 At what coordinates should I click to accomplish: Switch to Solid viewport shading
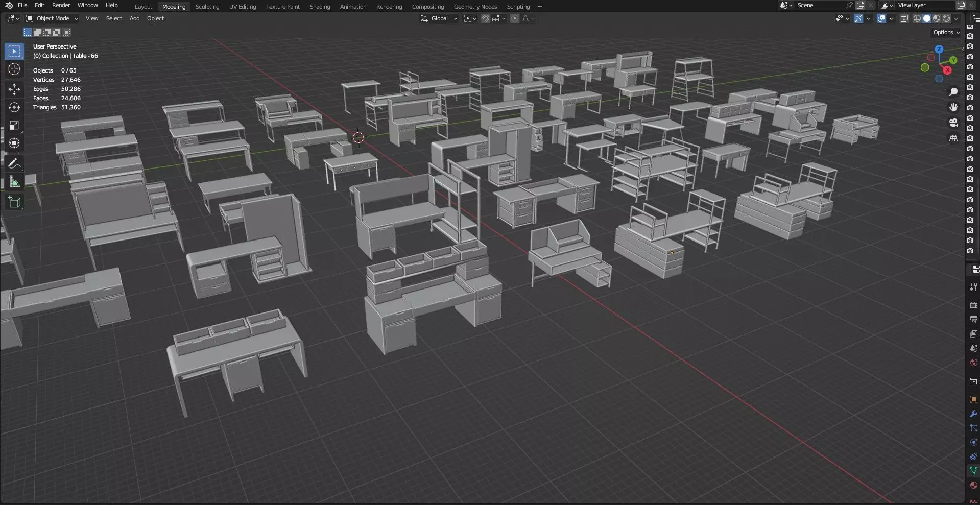coord(927,18)
